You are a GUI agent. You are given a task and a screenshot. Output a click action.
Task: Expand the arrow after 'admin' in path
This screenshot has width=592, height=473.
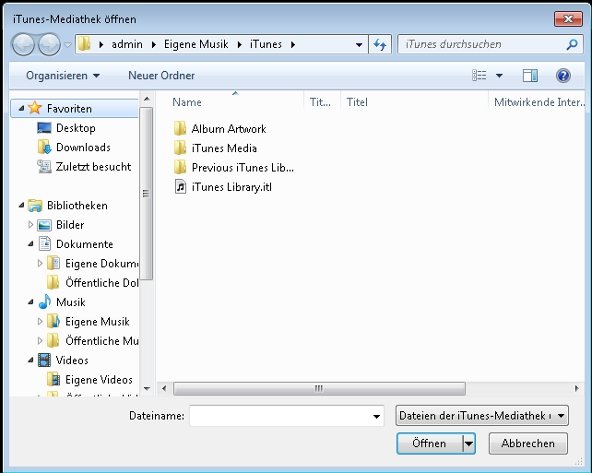tap(154, 45)
